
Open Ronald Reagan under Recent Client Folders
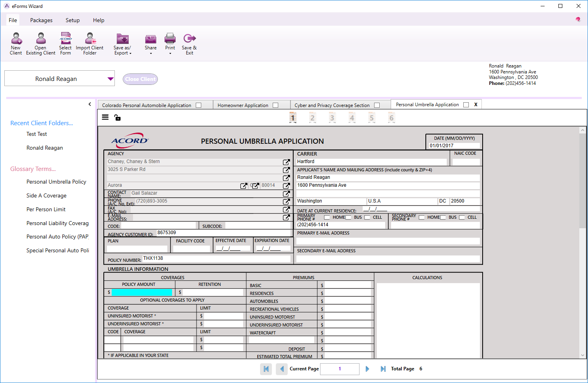[45, 148]
